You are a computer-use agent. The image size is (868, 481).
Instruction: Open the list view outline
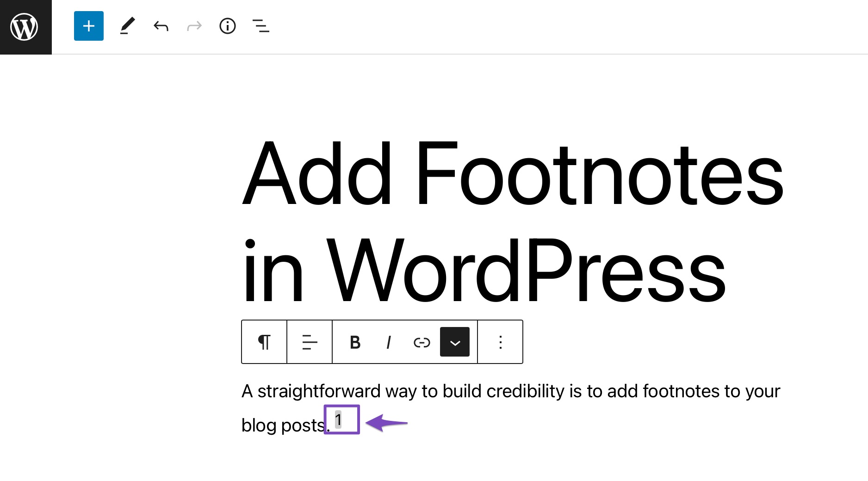[261, 26]
